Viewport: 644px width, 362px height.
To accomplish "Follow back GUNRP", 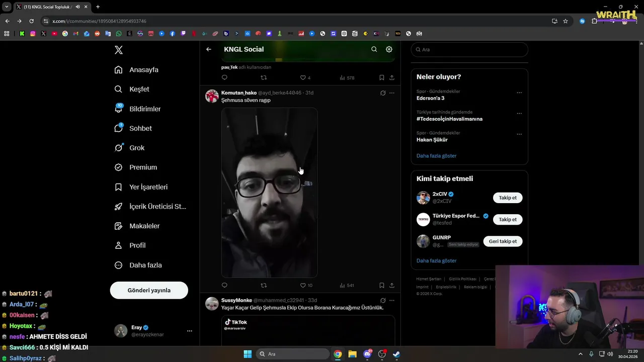I will pos(503,241).
